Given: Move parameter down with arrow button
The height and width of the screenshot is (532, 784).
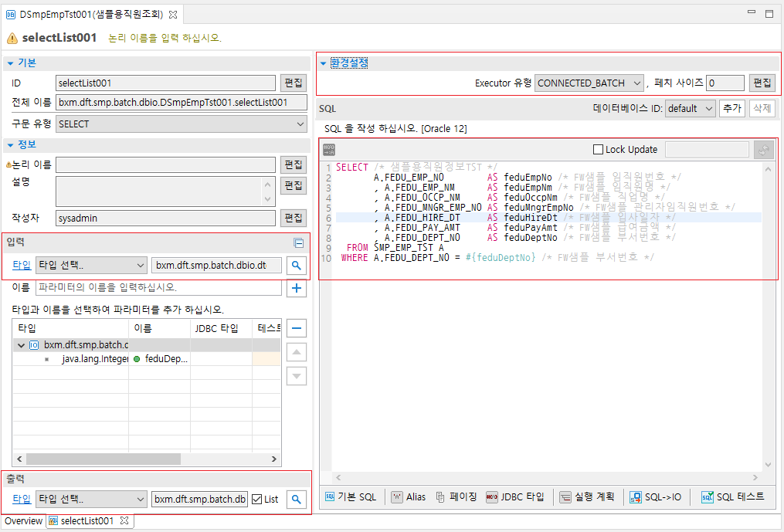Looking at the screenshot, I should click(296, 376).
